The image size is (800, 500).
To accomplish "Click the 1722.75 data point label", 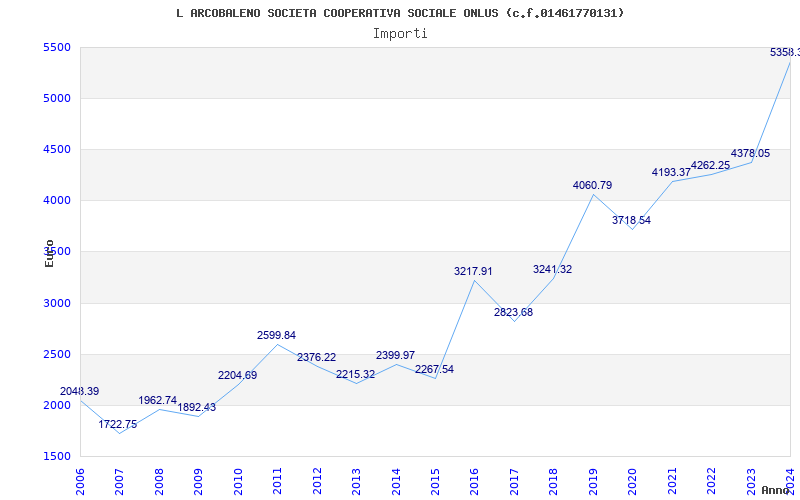I will [x=118, y=424].
